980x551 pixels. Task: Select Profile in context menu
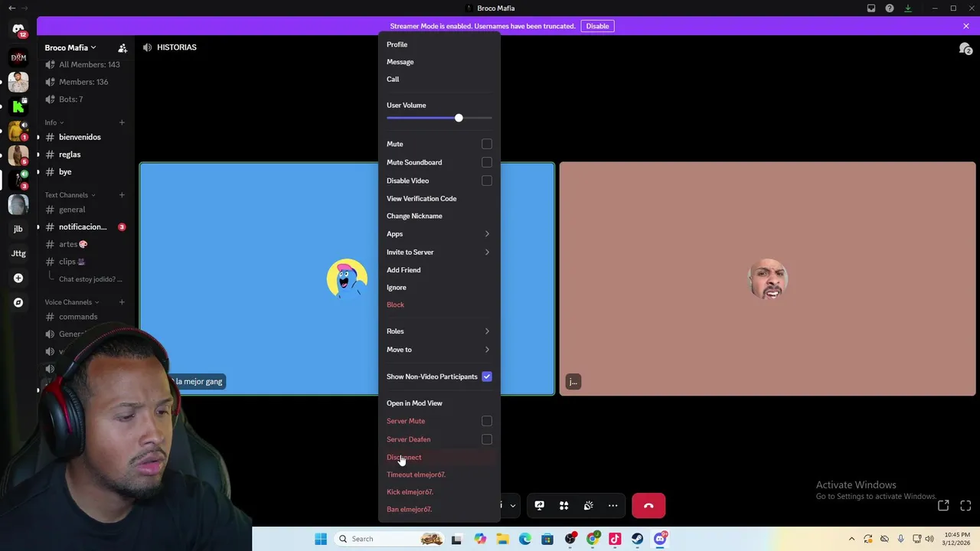click(x=439, y=44)
